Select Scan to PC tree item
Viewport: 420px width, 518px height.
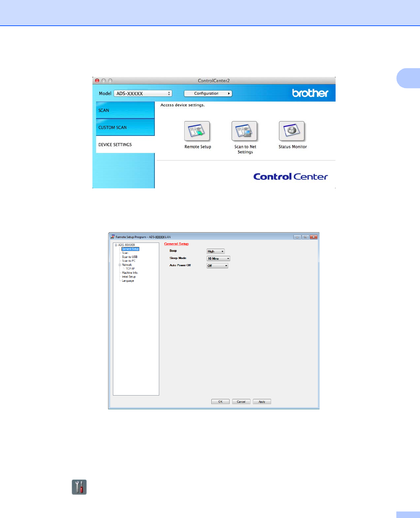(129, 261)
